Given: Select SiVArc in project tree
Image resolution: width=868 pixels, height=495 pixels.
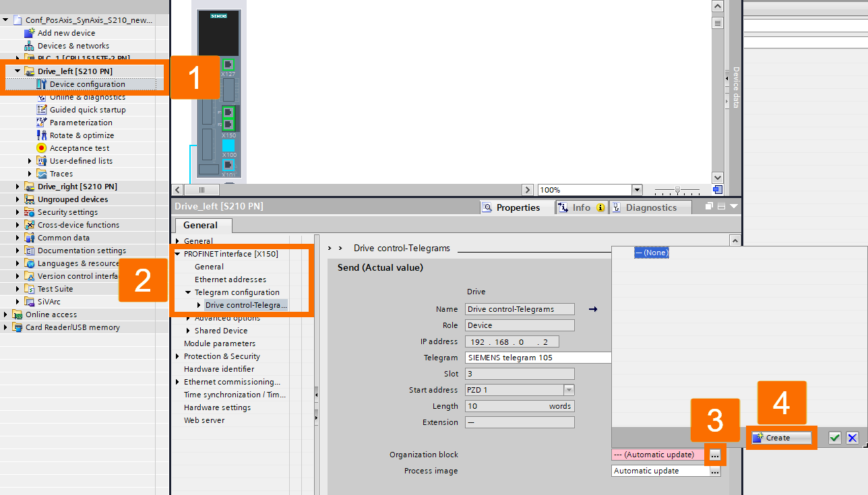Looking at the screenshot, I should (x=49, y=302).
